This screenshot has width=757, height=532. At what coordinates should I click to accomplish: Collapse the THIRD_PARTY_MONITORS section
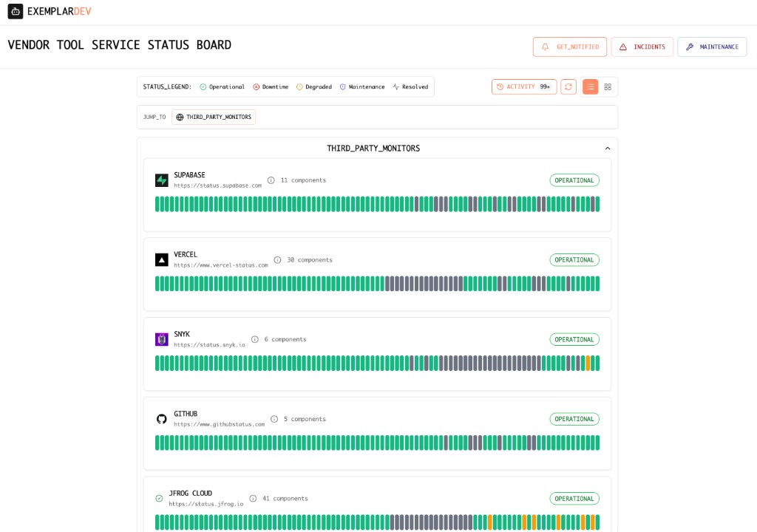click(x=607, y=148)
